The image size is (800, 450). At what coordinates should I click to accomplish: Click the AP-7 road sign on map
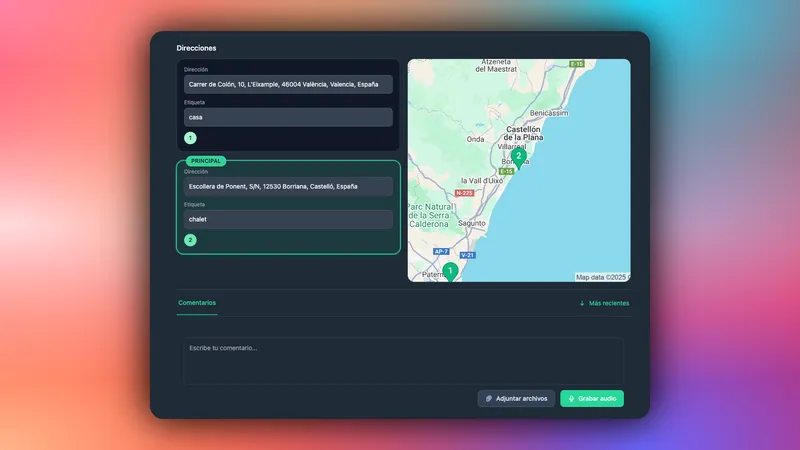click(x=441, y=252)
